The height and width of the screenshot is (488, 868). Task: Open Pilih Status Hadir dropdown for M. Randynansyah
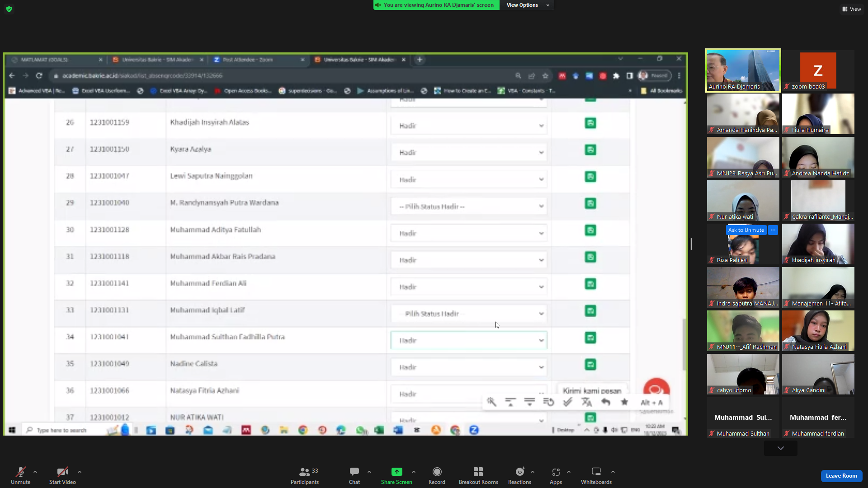(469, 206)
